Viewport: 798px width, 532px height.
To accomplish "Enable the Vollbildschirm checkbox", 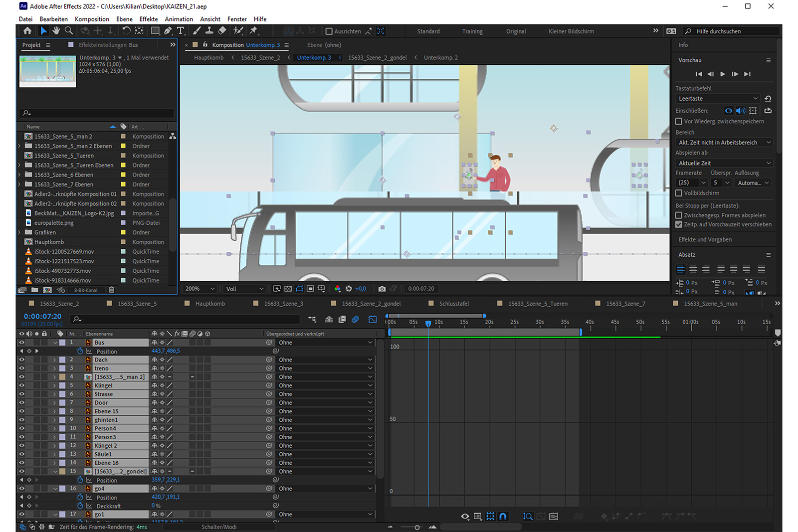I will [679, 193].
